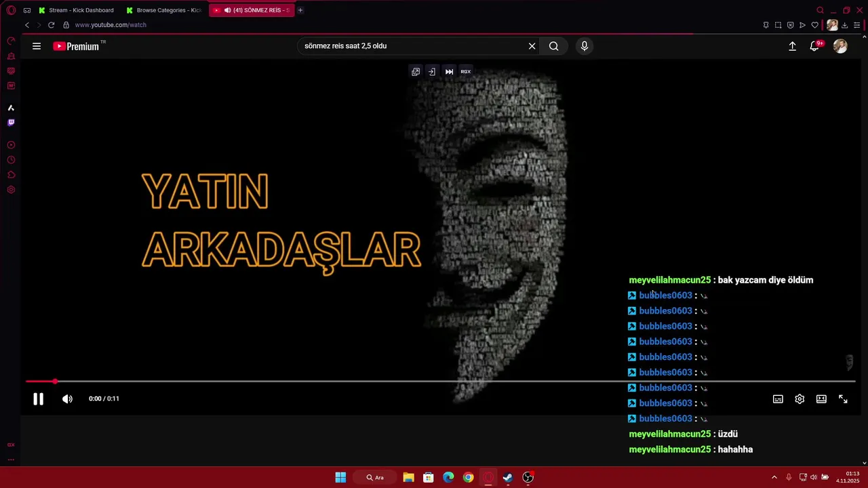Go forward with the browser forward arrow
Image resolution: width=868 pixels, height=488 pixels.
[39, 25]
